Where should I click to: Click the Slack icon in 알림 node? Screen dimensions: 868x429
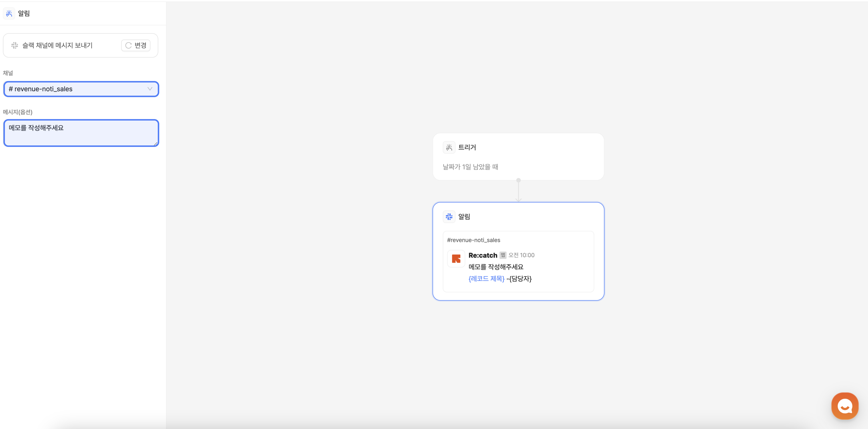click(x=449, y=217)
